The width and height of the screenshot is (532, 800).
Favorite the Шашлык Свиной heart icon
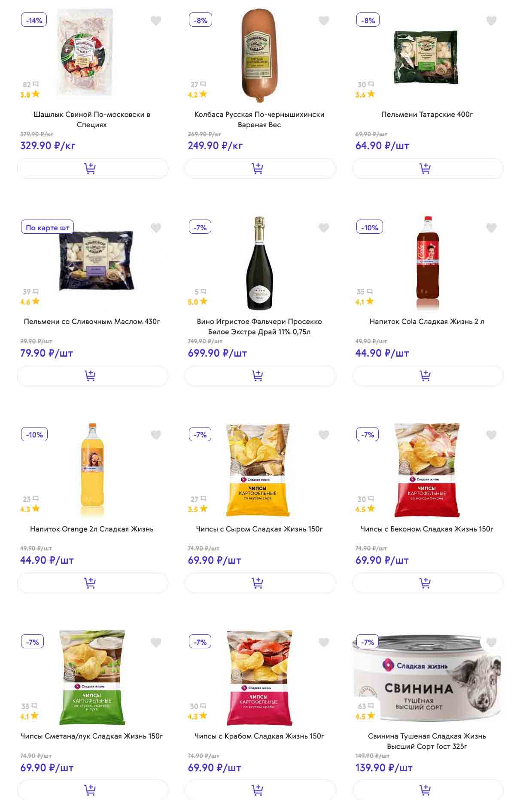(x=156, y=21)
